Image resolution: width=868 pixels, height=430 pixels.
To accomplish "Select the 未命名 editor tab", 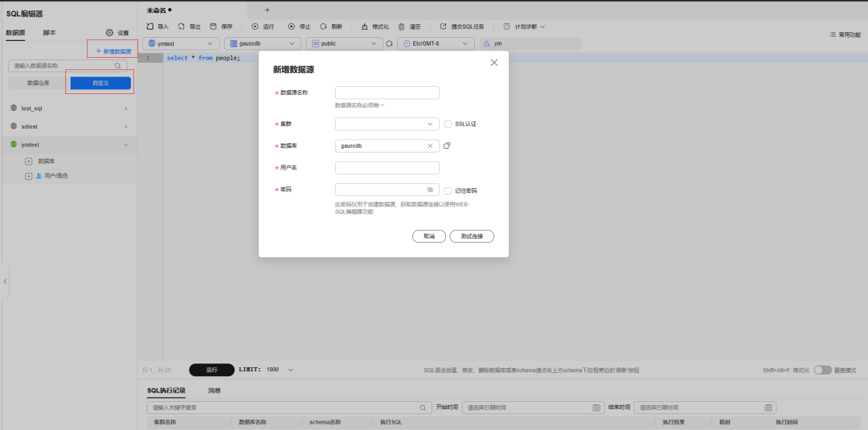I will click(x=159, y=10).
